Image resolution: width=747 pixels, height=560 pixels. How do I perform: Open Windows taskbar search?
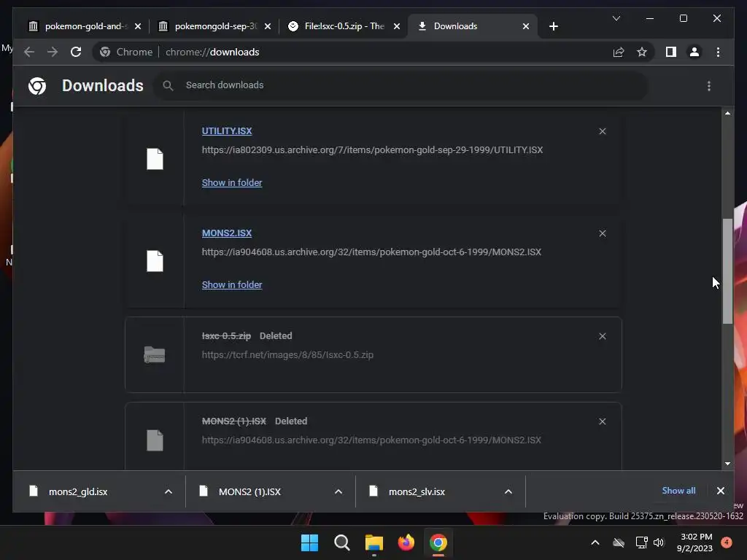point(342,542)
